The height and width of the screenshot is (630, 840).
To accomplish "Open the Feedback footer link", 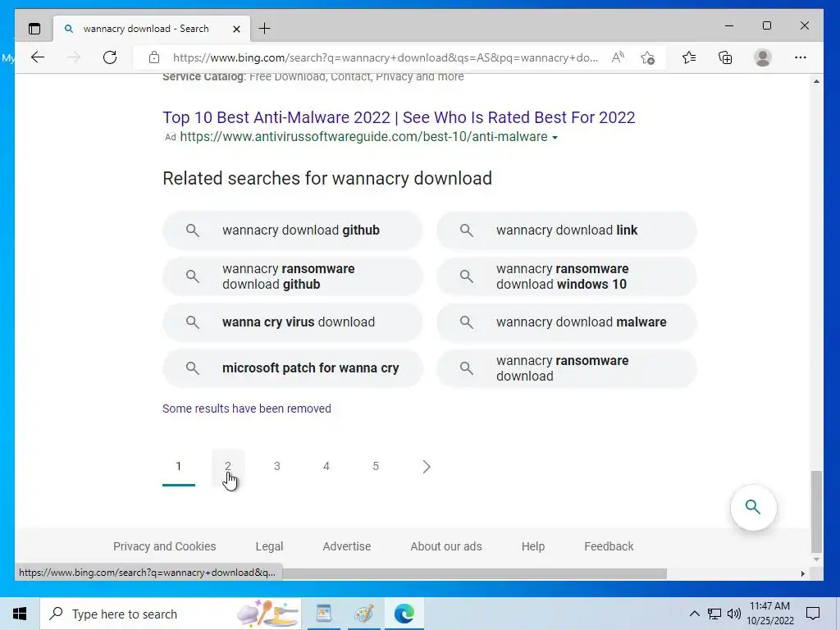I will (x=609, y=546).
